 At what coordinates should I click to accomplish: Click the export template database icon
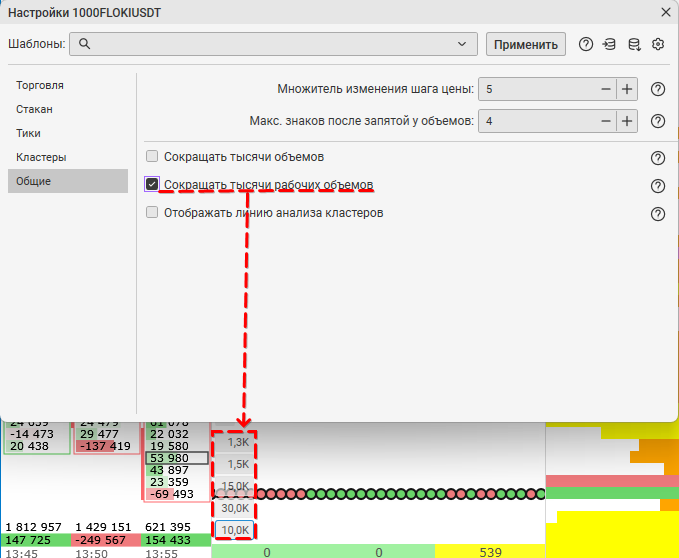point(633,44)
